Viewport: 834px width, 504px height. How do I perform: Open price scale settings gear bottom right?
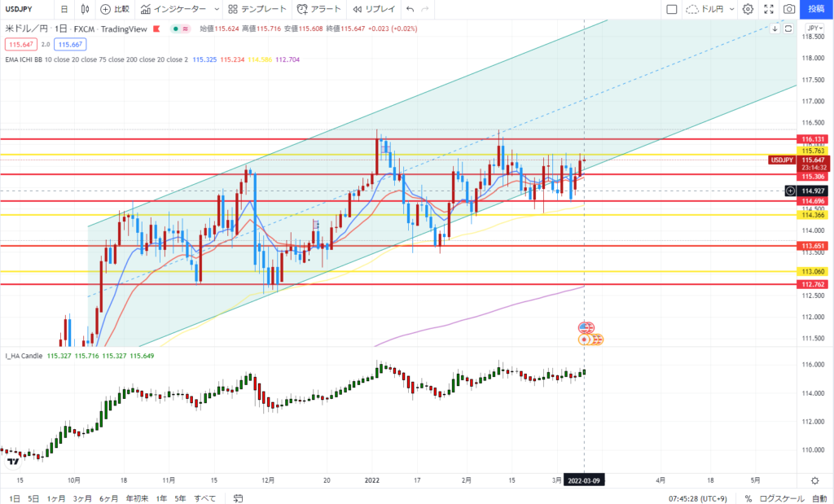[814, 480]
